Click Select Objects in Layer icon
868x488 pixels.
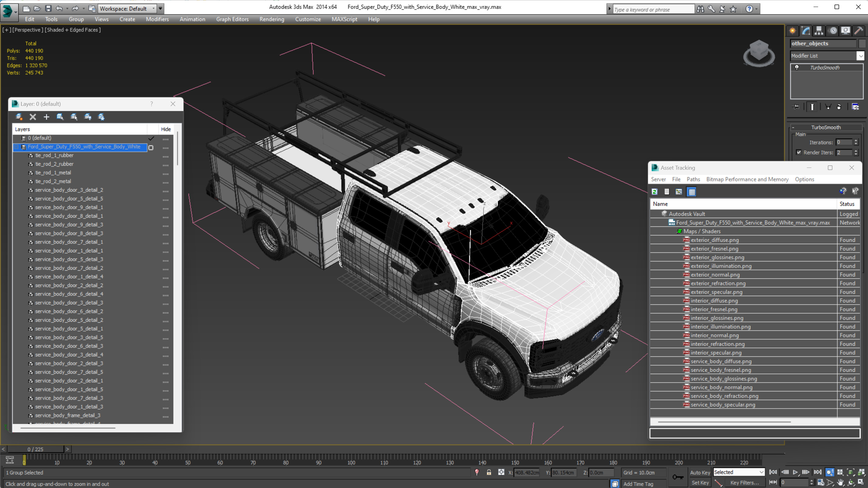[x=60, y=117]
